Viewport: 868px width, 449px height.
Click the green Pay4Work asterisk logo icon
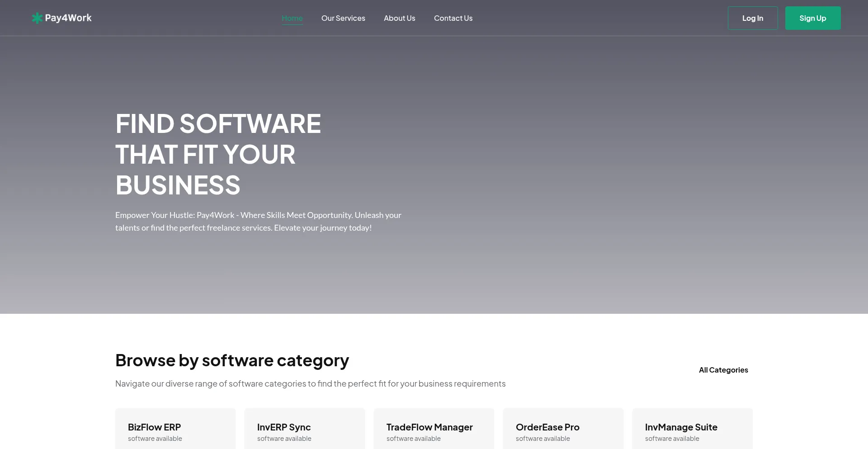point(37,18)
